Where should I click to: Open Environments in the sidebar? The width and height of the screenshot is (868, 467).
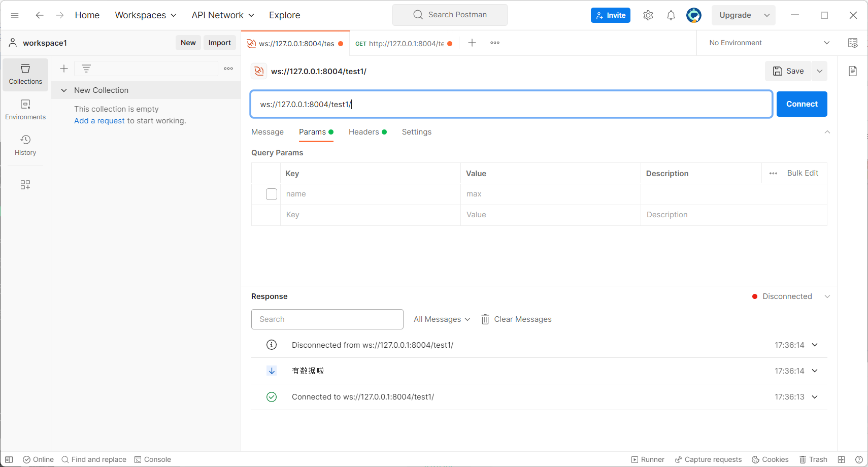point(25,110)
